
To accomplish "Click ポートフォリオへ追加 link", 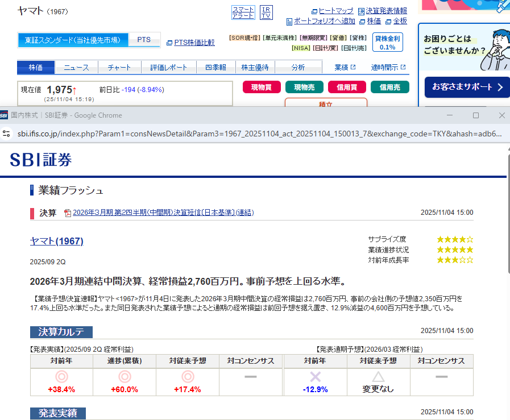I will point(324,21).
